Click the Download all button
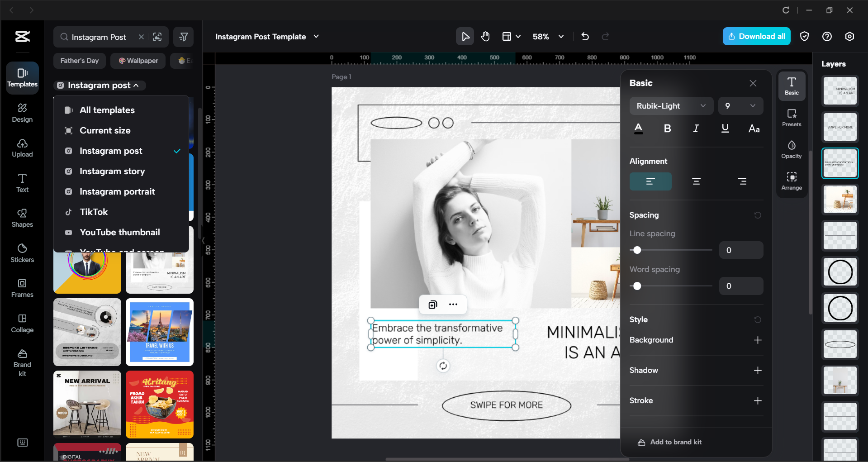This screenshot has height=462, width=868. 756,36
